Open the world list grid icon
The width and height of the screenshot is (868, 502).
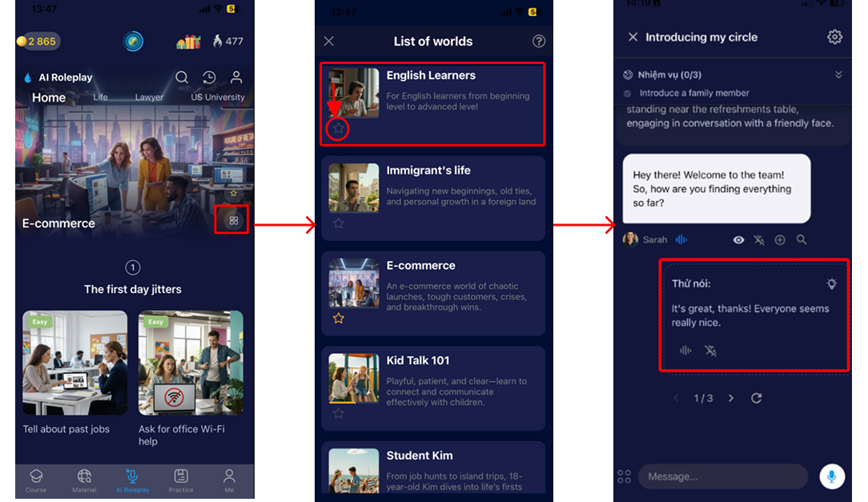233,220
